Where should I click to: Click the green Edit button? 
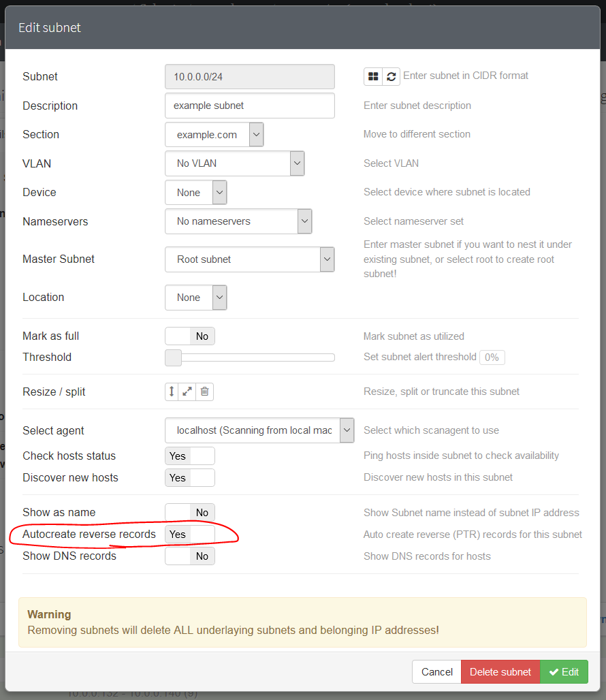[564, 672]
